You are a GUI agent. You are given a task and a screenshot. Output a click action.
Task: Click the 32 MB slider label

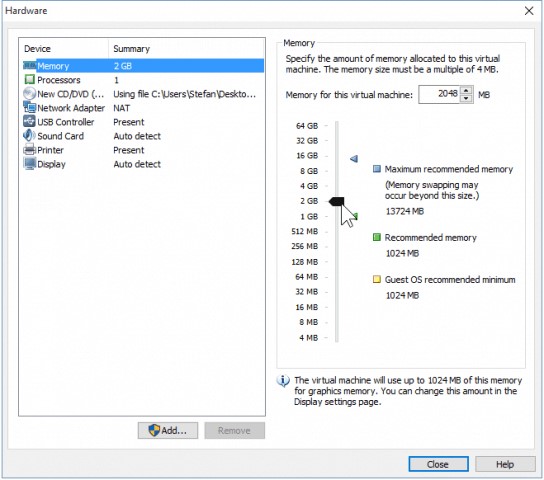tap(307, 292)
